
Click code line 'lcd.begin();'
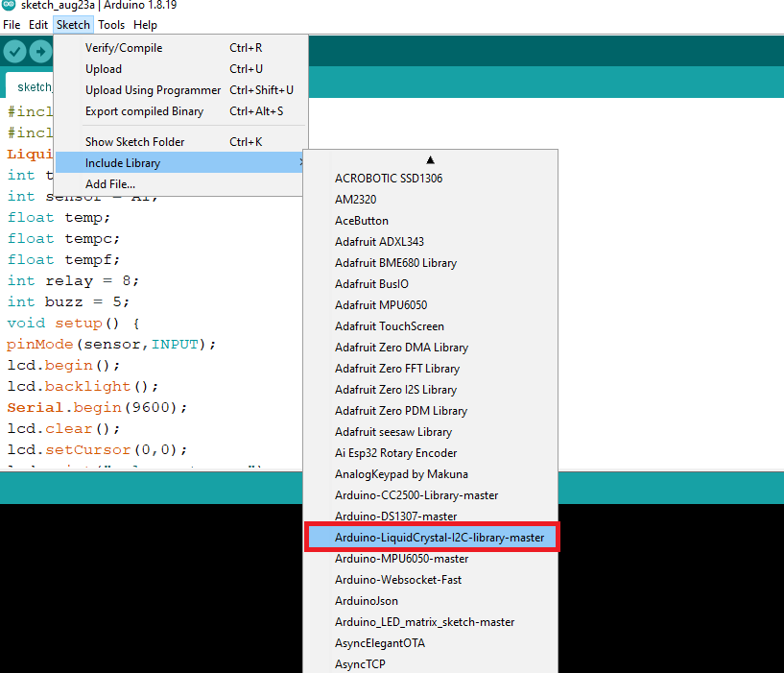pyautogui.click(x=63, y=365)
